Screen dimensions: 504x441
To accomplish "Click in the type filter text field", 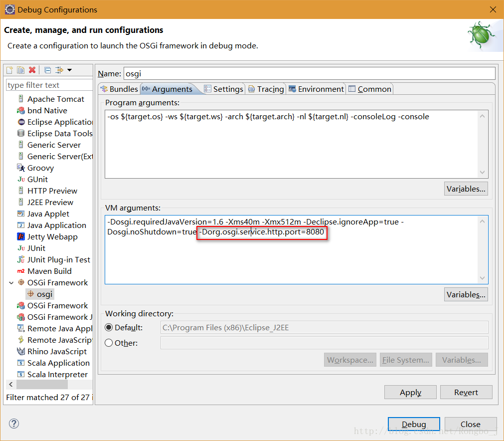I will tap(49, 85).
